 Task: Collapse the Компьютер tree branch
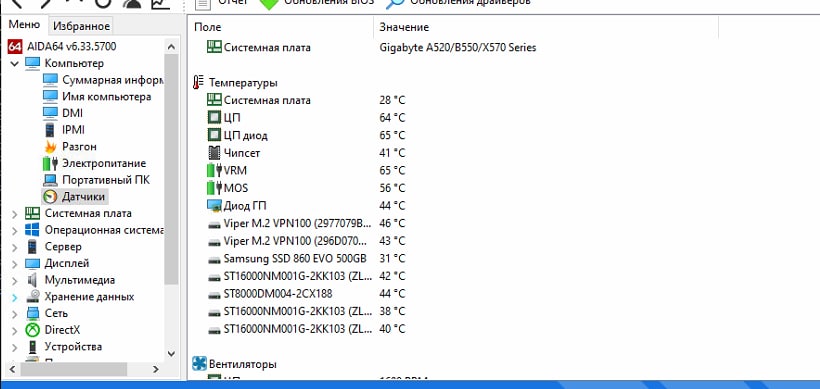point(14,63)
